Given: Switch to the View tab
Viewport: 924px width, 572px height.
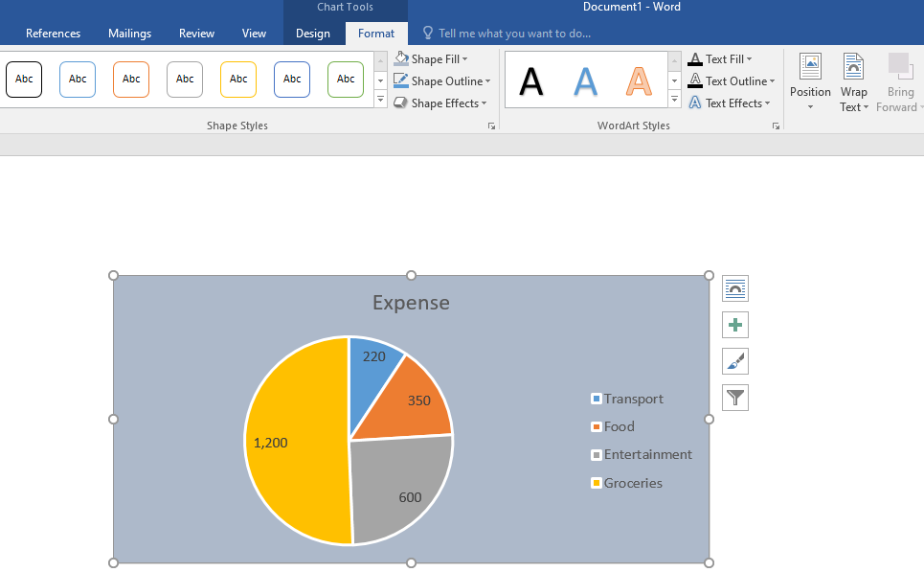Looking at the screenshot, I should click(254, 34).
